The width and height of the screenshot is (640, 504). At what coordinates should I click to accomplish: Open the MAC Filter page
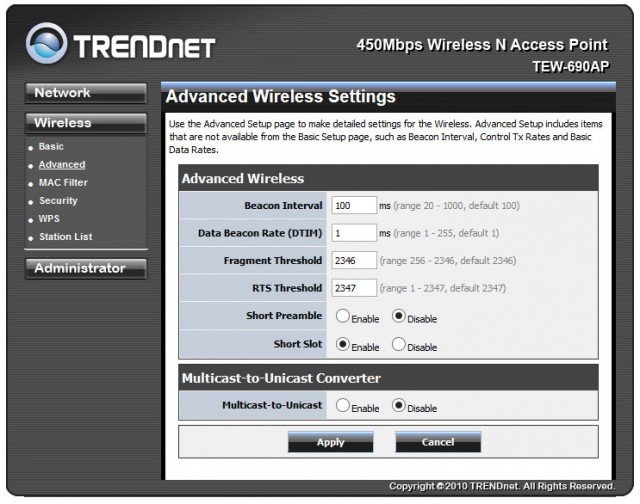[62, 183]
